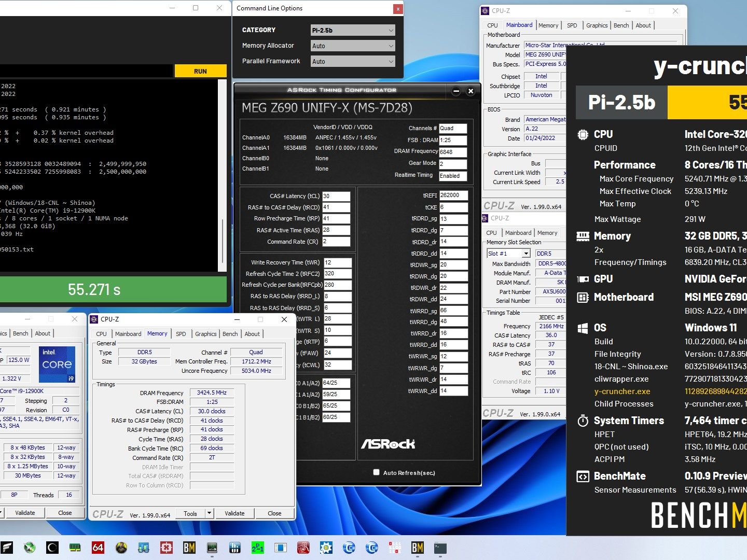Open the stylized F taskbar icon

click(x=7, y=548)
